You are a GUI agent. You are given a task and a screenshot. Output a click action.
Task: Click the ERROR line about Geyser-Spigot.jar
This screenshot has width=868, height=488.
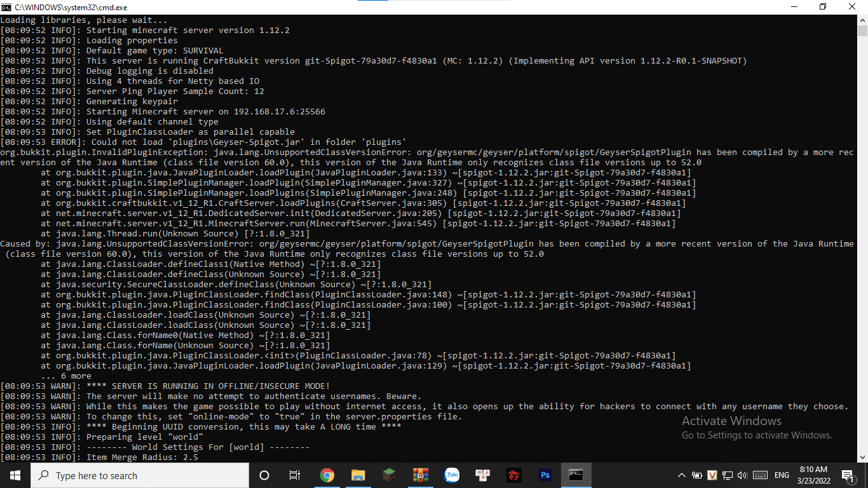click(203, 142)
